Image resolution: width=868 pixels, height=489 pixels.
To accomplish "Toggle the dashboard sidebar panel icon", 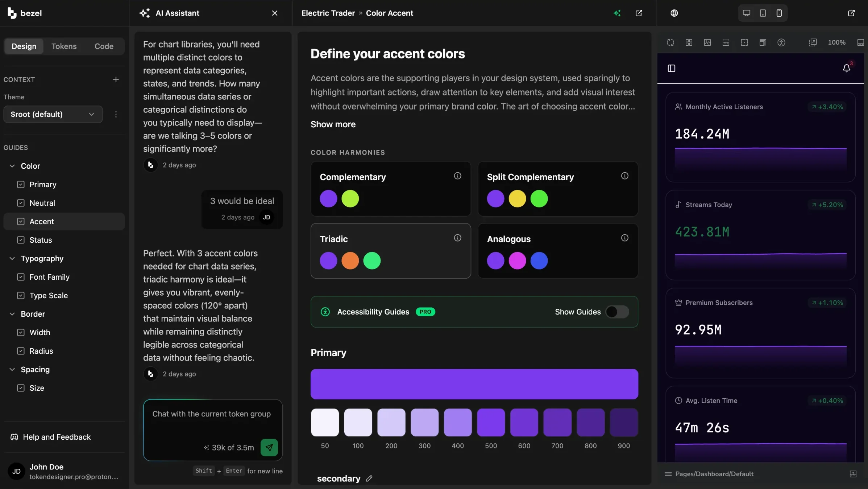I will click(x=672, y=68).
